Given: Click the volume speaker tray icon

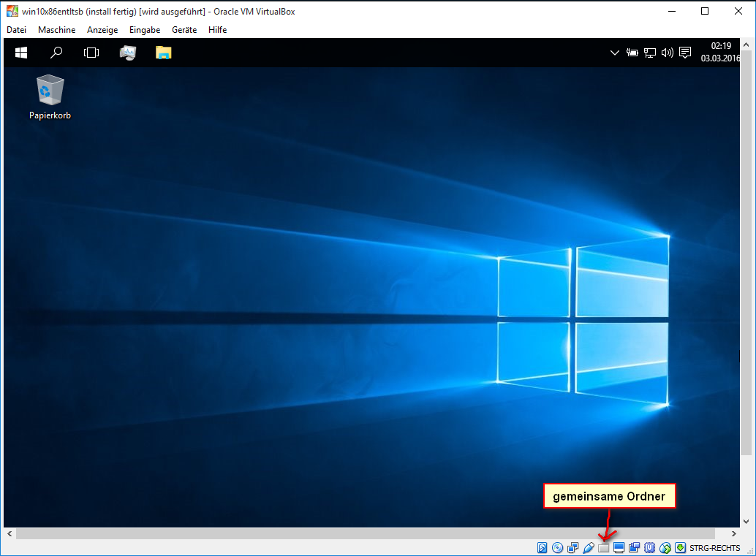Looking at the screenshot, I should pyautogui.click(x=668, y=53).
